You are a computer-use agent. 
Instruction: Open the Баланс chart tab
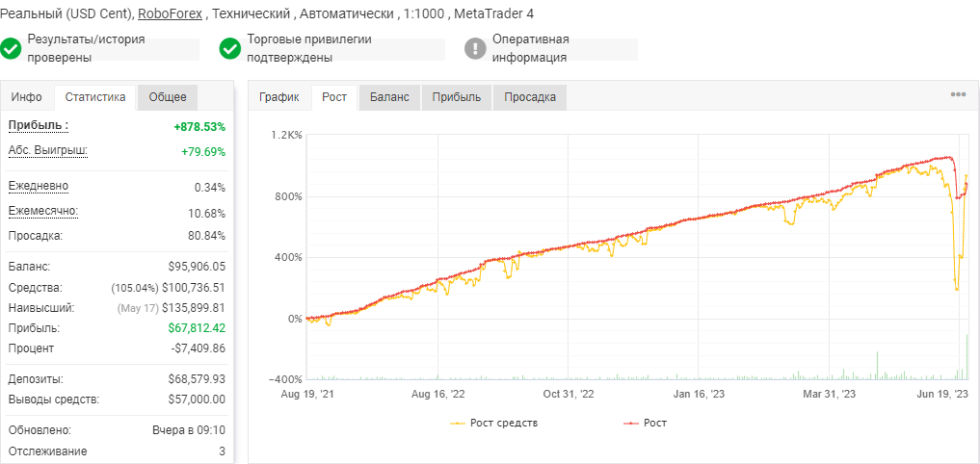pos(389,97)
